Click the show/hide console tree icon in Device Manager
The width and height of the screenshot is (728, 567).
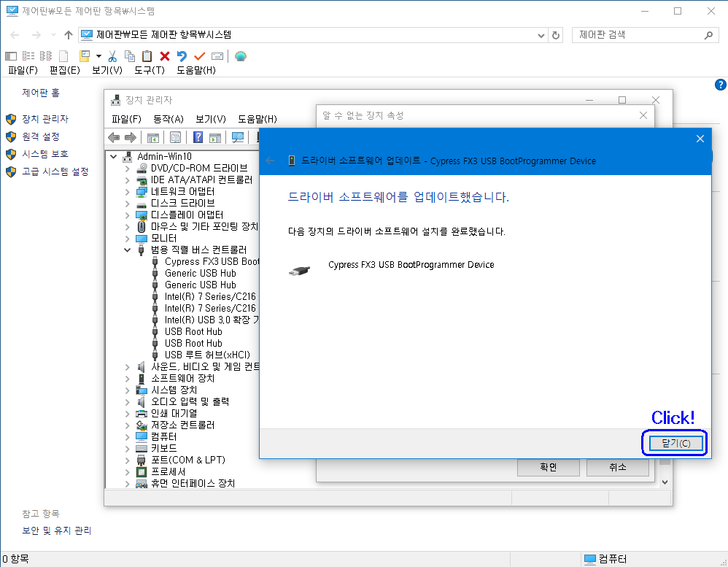(152, 137)
